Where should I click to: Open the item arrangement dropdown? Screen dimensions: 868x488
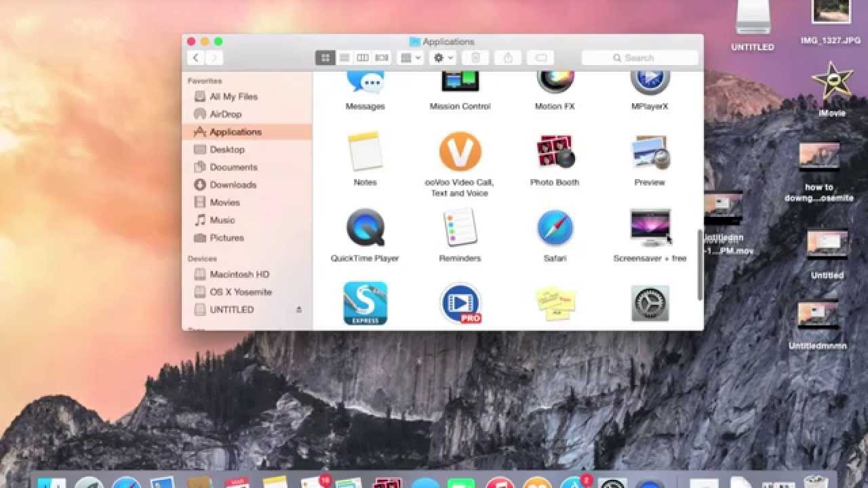(x=410, y=58)
